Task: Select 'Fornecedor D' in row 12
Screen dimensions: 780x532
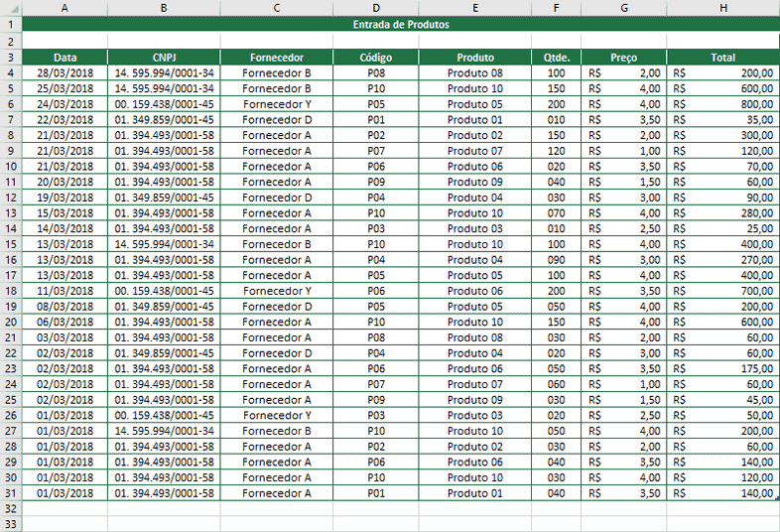Action: click(x=277, y=198)
